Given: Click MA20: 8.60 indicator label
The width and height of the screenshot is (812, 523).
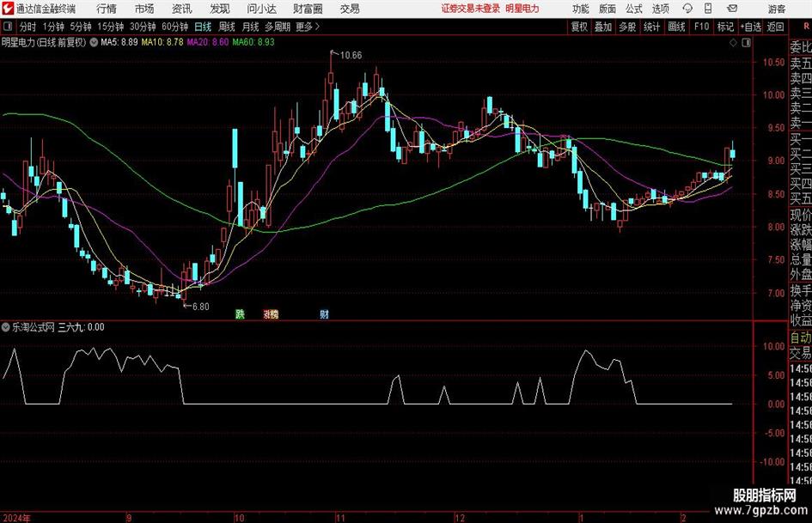Looking at the screenshot, I should tap(208, 42).
